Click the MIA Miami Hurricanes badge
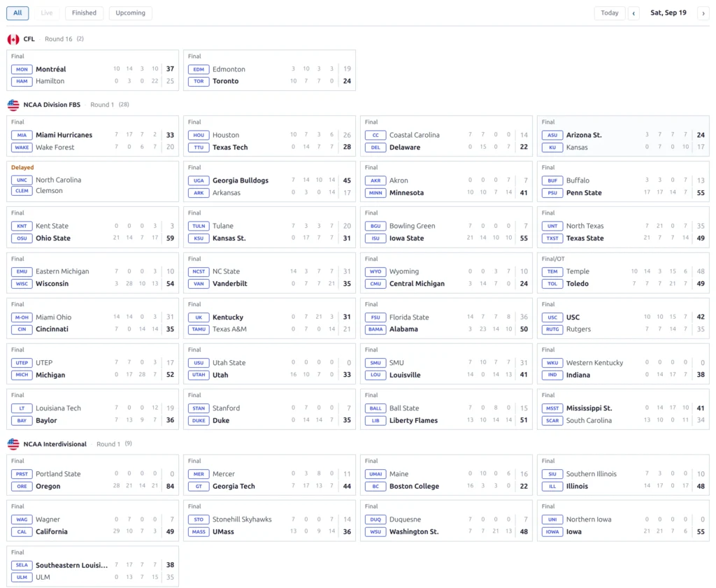Screen dimensions: 716x588 22,135
